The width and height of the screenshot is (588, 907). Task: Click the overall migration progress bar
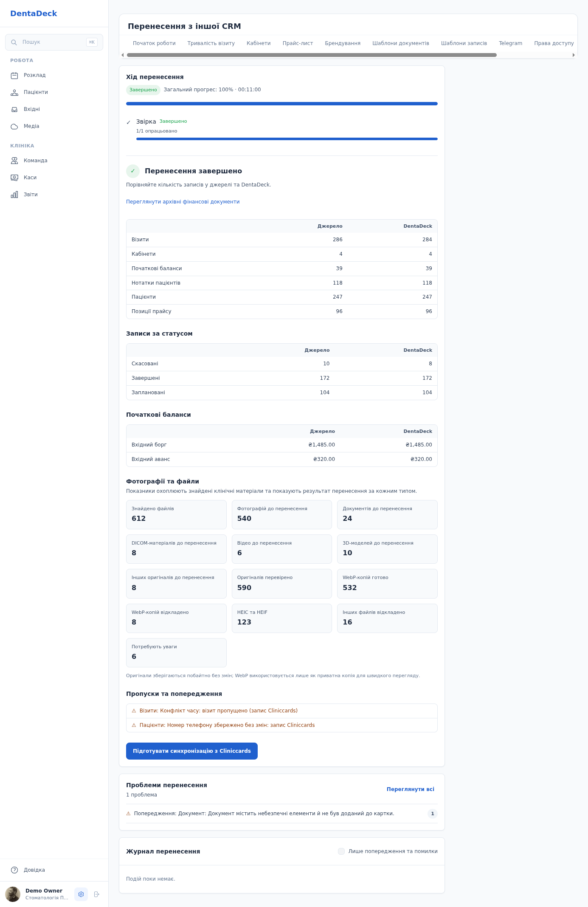point(282,104)
